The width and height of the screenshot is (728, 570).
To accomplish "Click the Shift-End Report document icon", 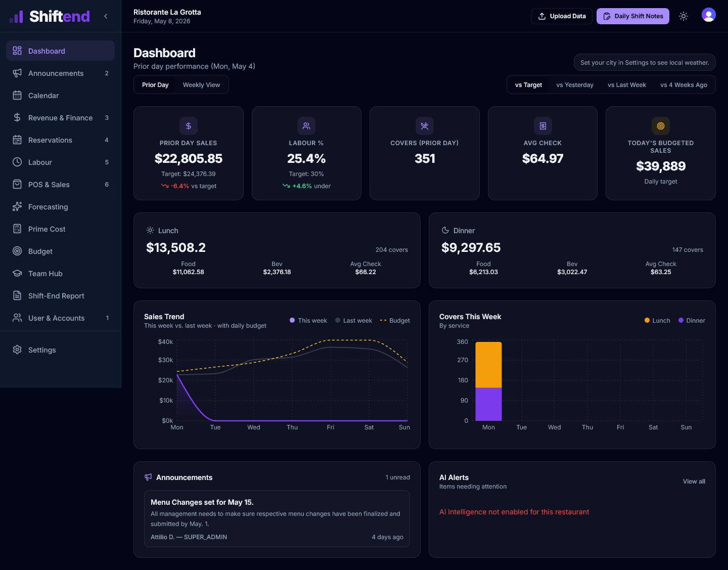I will click(x=17, y=295).
